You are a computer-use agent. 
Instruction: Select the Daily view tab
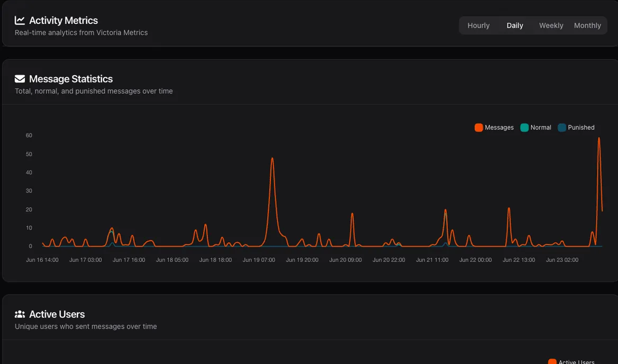coord(515,25)
